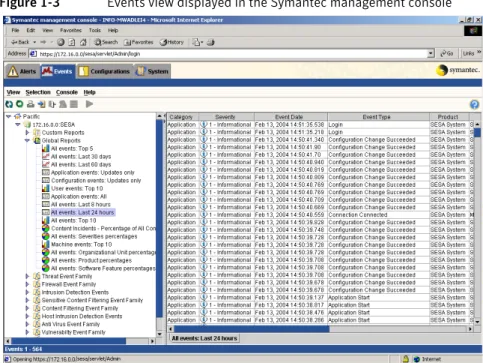The image size is (483, 363).
Task: Click the browser History toolbar button
Action: click(x=172, y=42)
